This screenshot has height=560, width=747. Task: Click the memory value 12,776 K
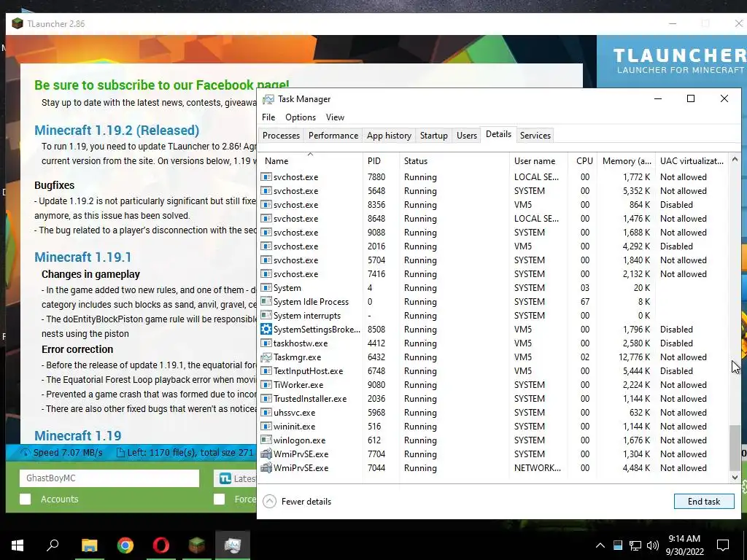634,357
